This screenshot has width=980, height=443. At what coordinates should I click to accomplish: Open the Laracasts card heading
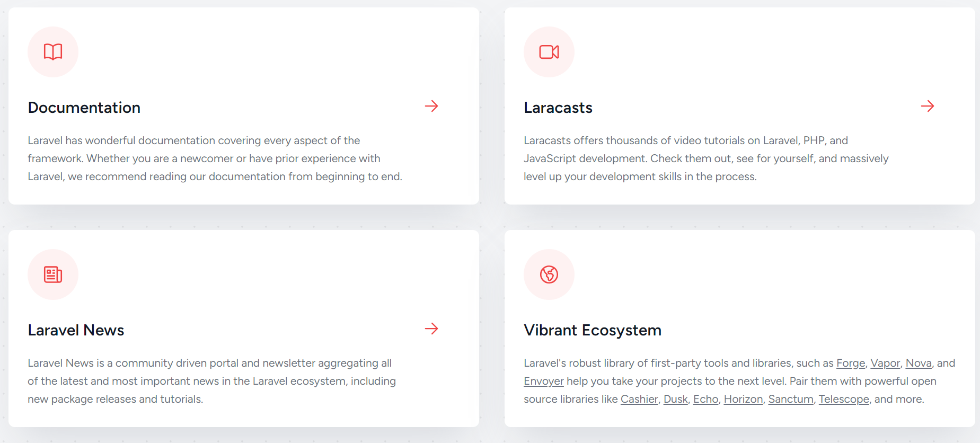(558, 107)
